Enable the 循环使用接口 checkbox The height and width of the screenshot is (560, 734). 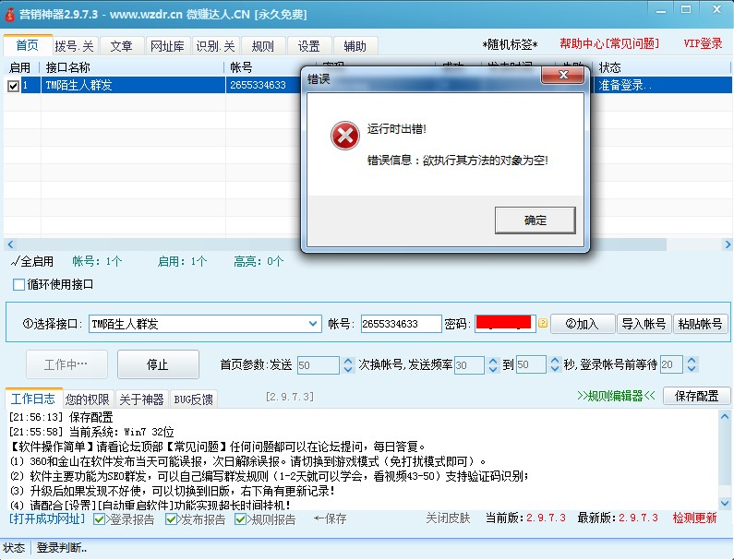pos(18,284)
